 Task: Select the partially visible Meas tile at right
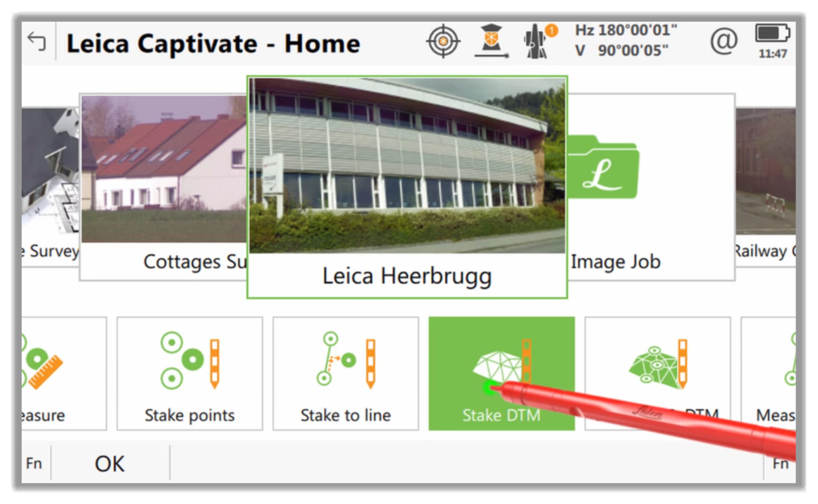[769, 373]
